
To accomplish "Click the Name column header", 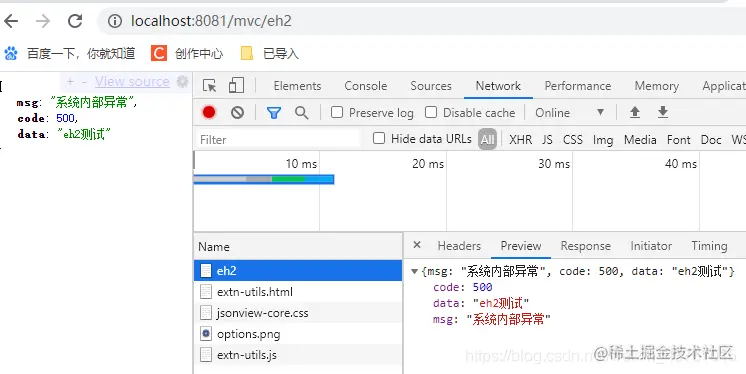I will (x=298, y=246).
